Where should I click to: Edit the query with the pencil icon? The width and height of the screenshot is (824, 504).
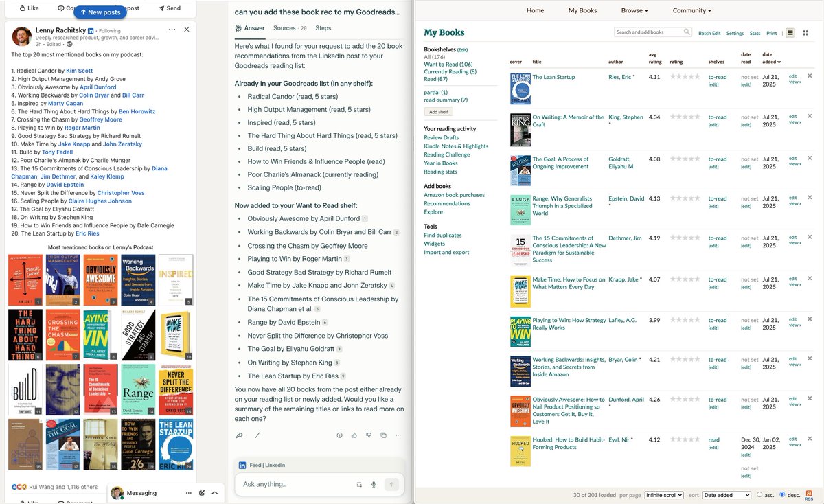click(257, 435)
